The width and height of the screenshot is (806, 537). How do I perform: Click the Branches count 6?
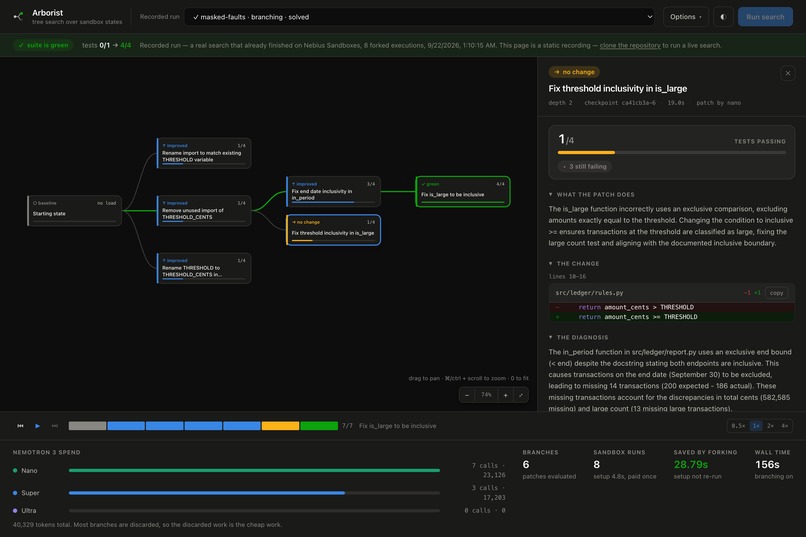pyautogui.click(x=526, y=465)
